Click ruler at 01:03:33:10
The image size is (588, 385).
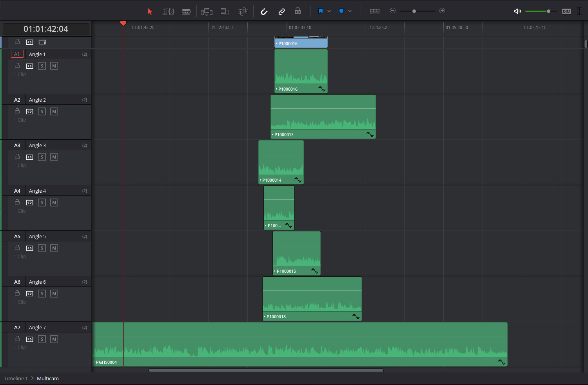pos(300,27)
